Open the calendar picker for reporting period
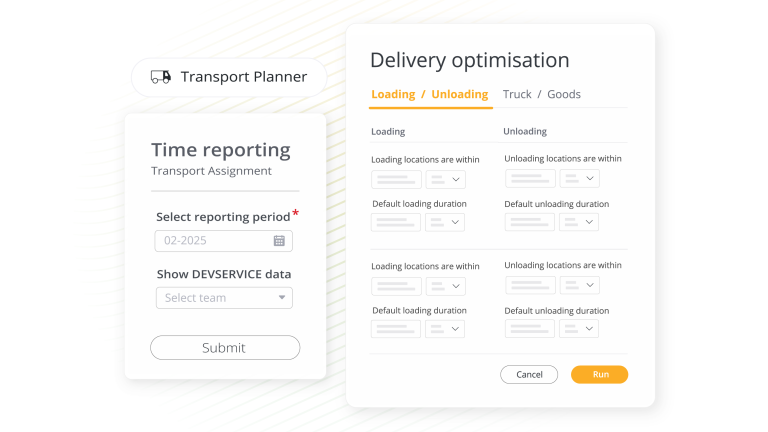Image resolution: width=768 pixels, height=432 pixels. pyautogui.click(x=279, y=241)
